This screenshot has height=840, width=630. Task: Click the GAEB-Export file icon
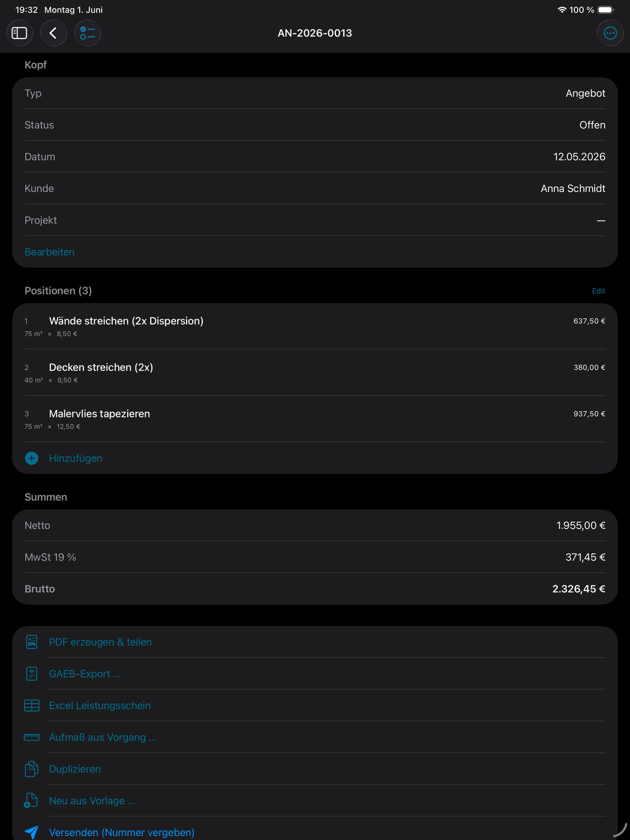point(32,674)
